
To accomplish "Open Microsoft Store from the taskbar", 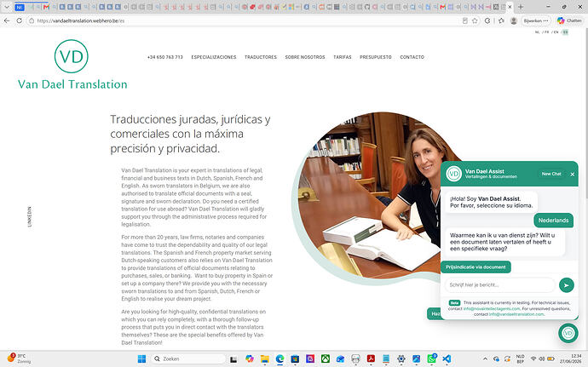I will point(295,358).
